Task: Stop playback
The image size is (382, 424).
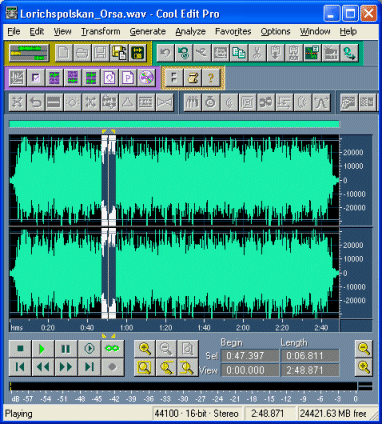Action: [20, 349]
